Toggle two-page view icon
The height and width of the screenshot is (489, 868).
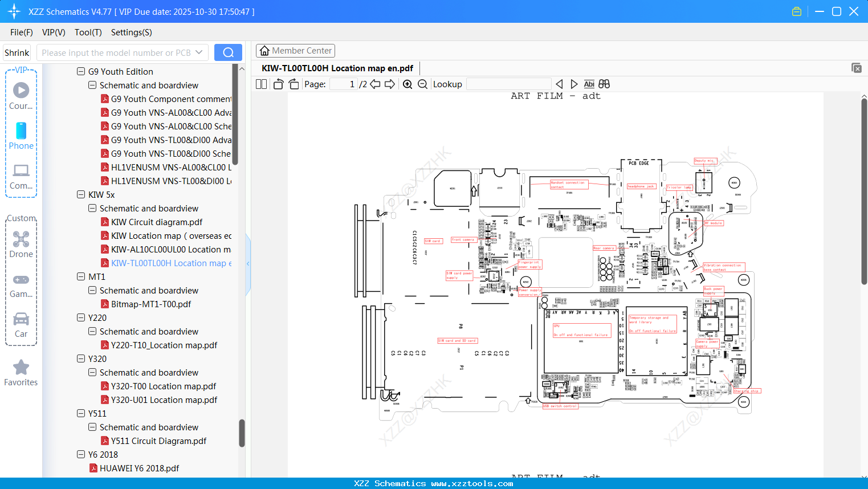[x=261, y=84]
